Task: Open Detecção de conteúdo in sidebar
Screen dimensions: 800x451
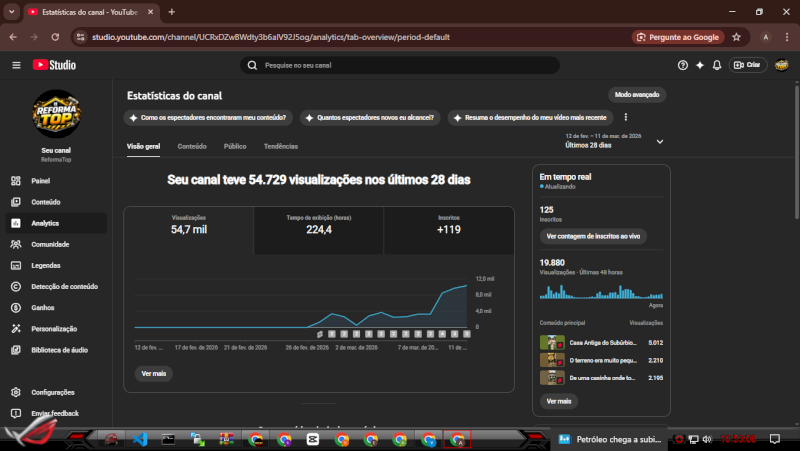Action: (64, 286)
